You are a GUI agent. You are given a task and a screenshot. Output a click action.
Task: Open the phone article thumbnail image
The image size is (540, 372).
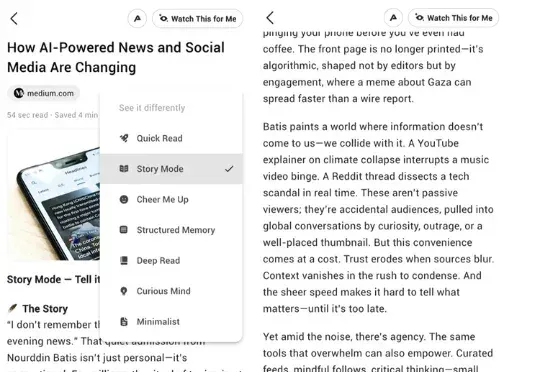pos(53,195)
